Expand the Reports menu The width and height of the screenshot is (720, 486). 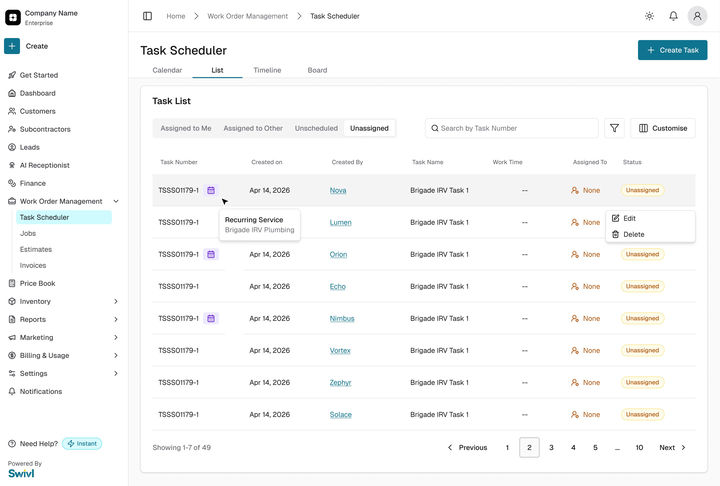coord(116,319)
